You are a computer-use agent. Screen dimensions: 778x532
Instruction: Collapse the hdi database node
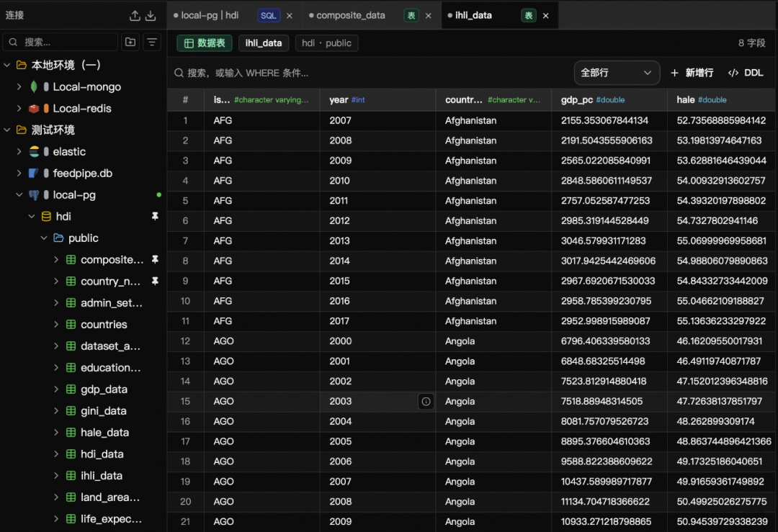click(31, 216)
